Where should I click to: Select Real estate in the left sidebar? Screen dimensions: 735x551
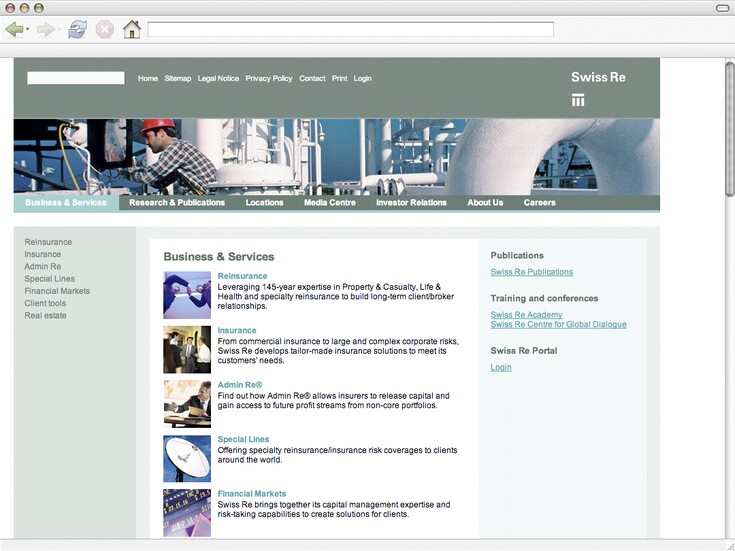pyautogui.click(x=45, y=315)
